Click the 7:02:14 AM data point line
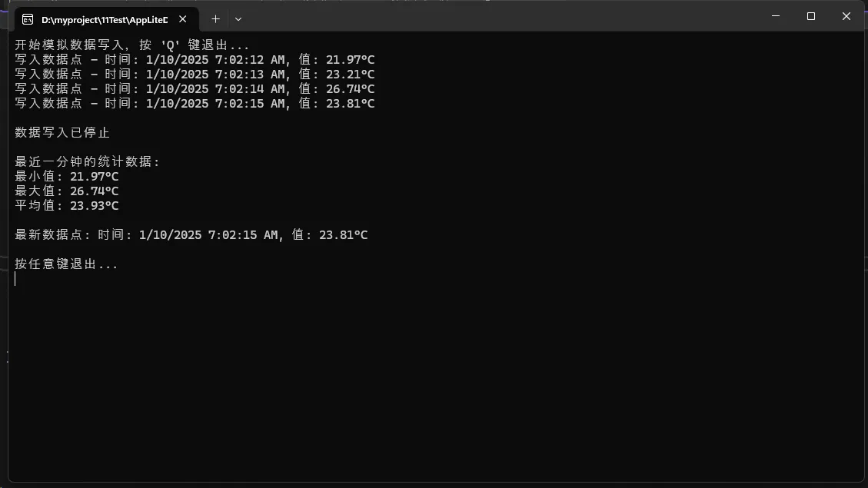This screenshot has height=488, width=868. (195, 89)
